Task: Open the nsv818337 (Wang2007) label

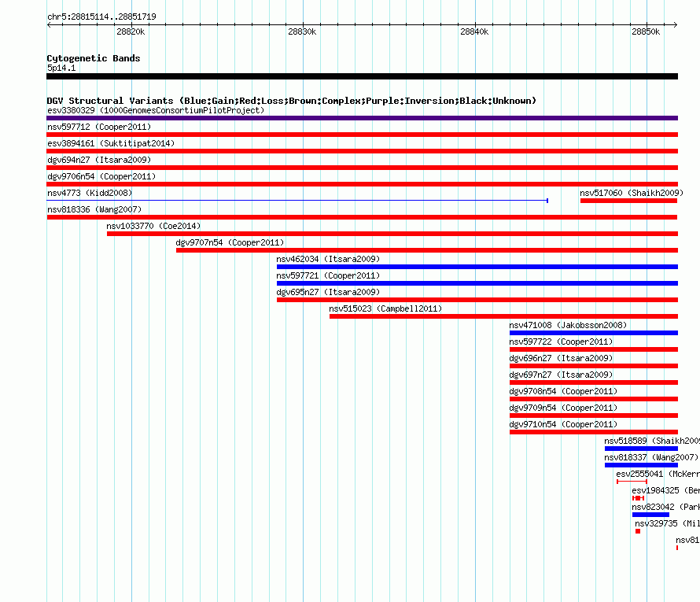Action: (651, 457)
